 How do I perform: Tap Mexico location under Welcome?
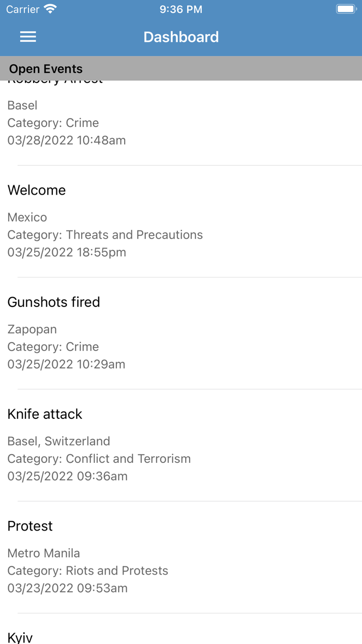(27, 217)
